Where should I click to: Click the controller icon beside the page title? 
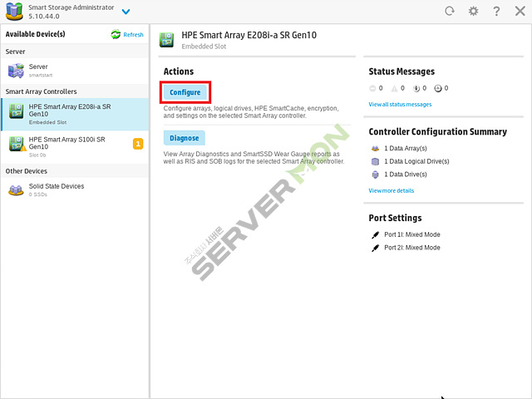click(x=166, y=40)
